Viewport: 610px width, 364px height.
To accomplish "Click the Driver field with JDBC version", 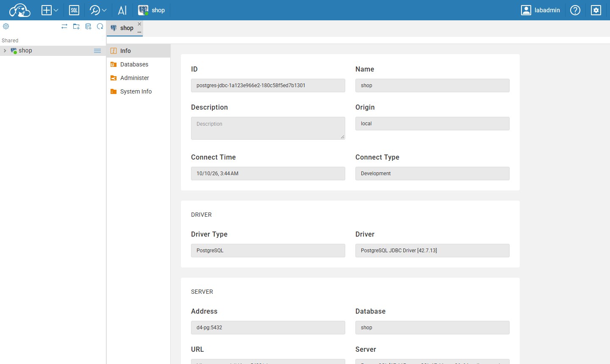I will click(x=433, y=251).
